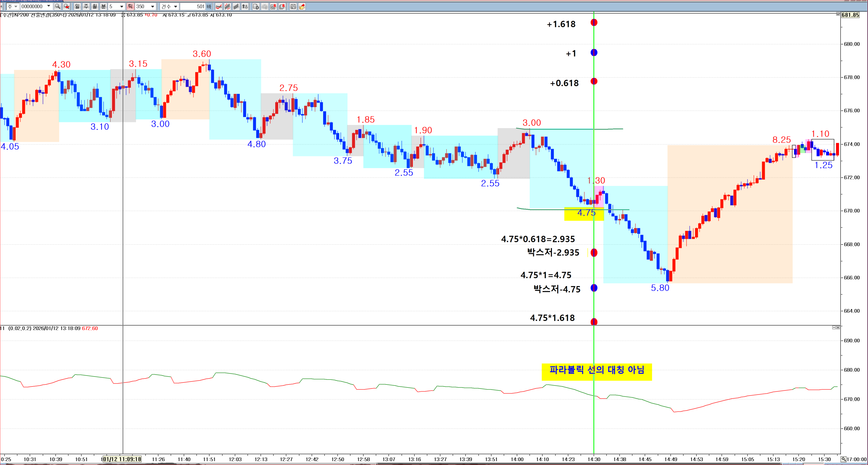Click the magnifier icon with red arrow
The image size is (868, 465).
point(66,6)
